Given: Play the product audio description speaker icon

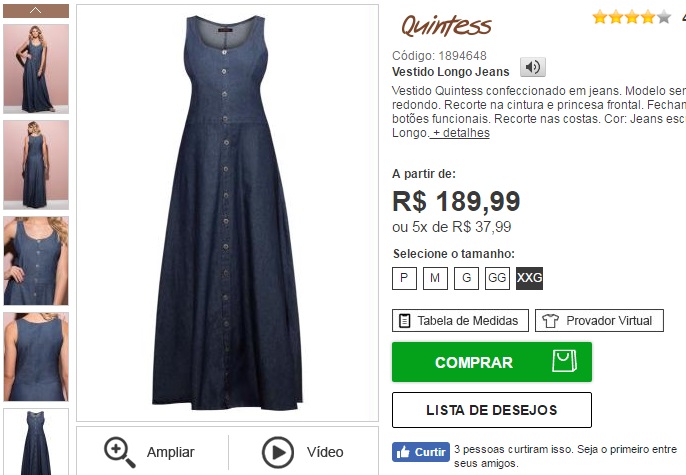Looking at the screenshot, I should 532,67.
